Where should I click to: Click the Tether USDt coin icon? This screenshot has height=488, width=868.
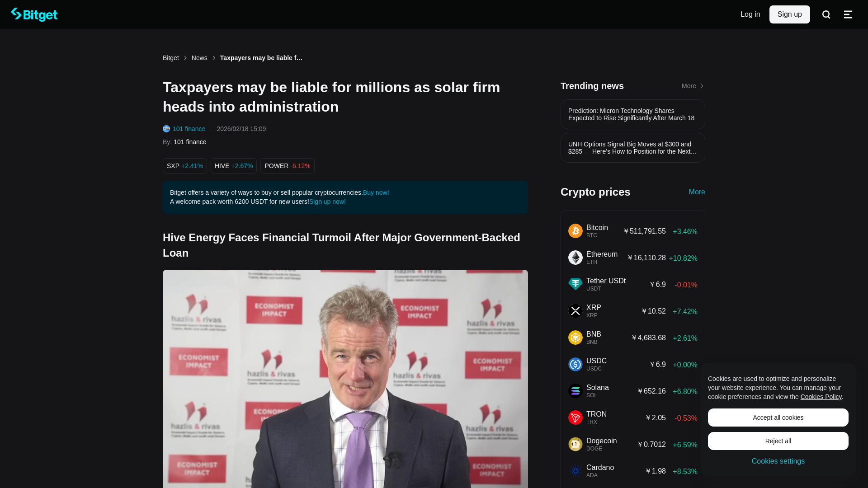[576, 284]
